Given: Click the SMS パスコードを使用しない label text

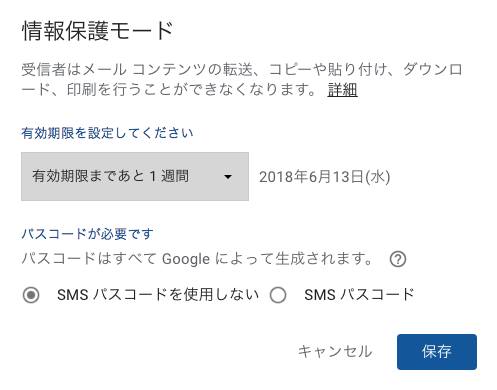Looking at the screenshot, I should coord(158,295).
